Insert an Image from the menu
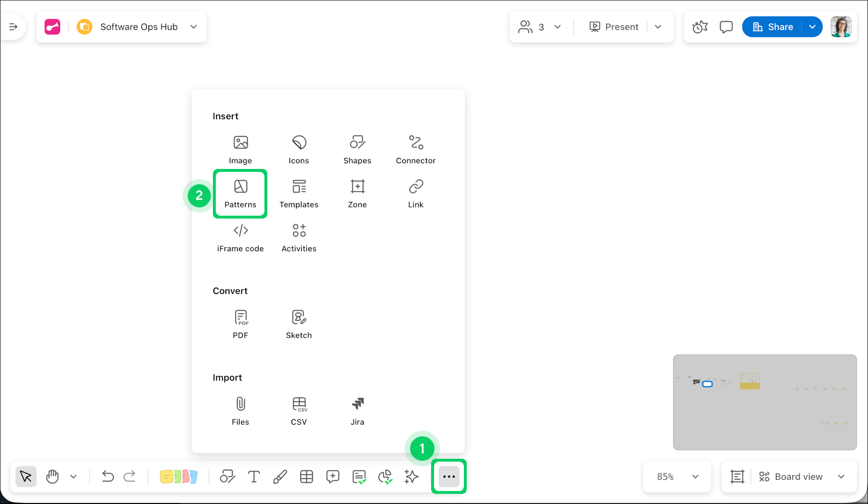 click(x=240, y=149)
